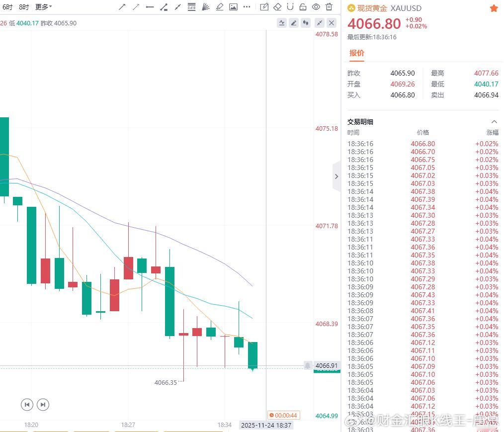
Task: Open the 报价 tab
Action: 356,53
